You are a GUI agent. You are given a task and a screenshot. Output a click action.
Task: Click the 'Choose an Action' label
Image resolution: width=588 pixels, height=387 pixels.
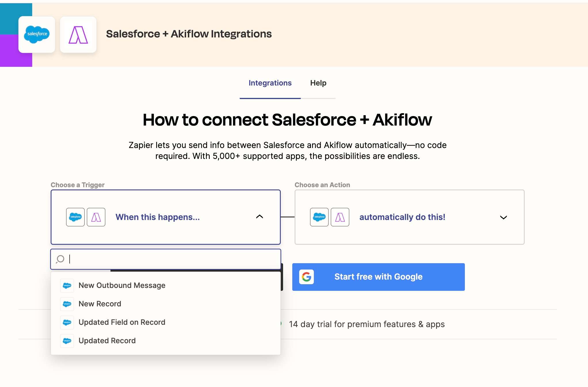[322, 185]
